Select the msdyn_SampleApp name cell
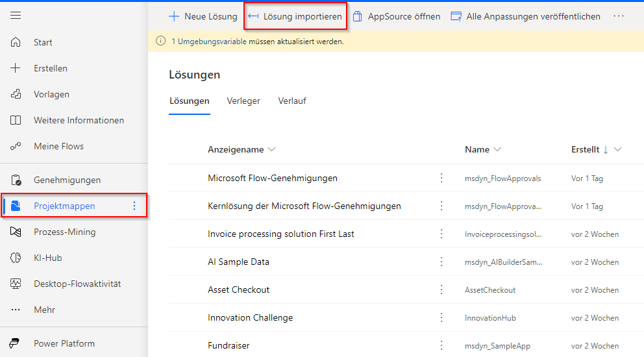Screen dimensions: 644x357 (498, 346)
